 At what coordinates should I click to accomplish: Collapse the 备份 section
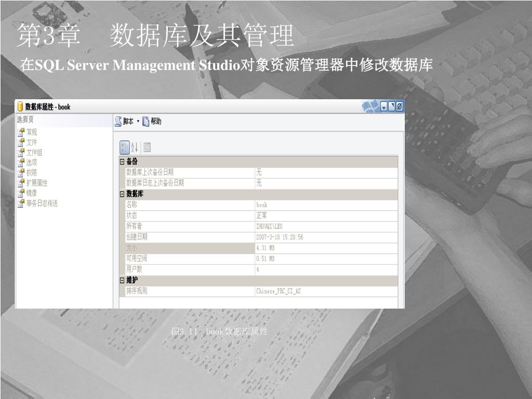pyautogui.click(x=122, y=162)
